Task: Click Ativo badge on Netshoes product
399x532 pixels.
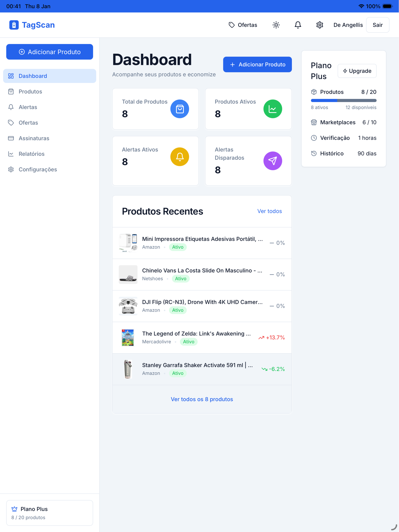Action: (181, 279)
